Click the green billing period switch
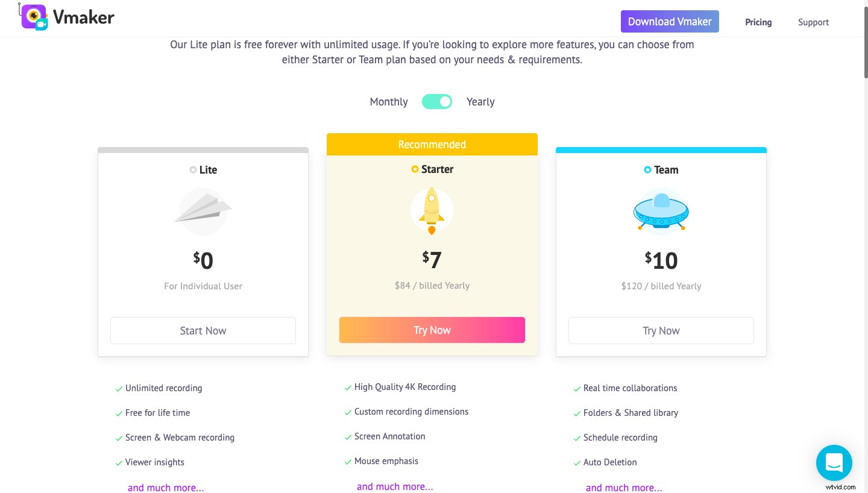 437,101
